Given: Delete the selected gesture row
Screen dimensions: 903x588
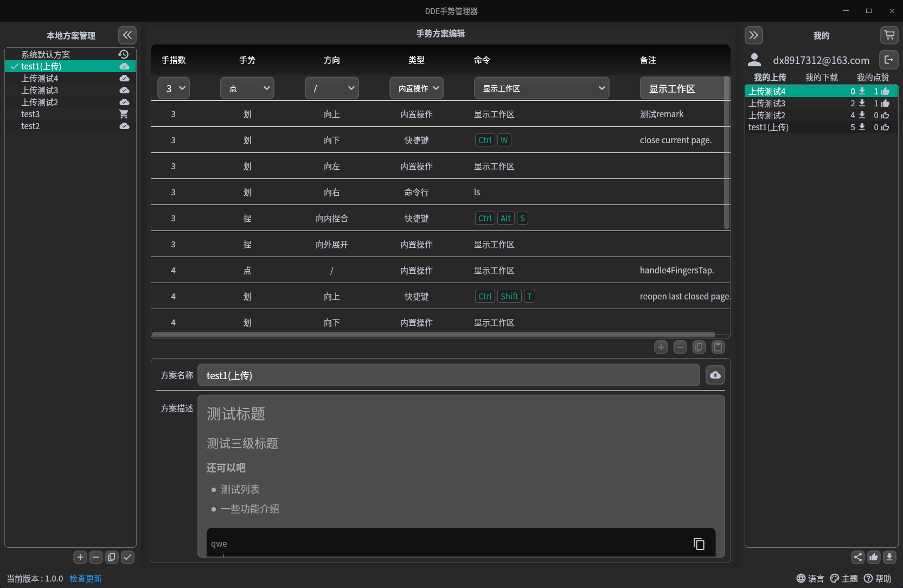Looking at the screenshot, I should (680, 347).
